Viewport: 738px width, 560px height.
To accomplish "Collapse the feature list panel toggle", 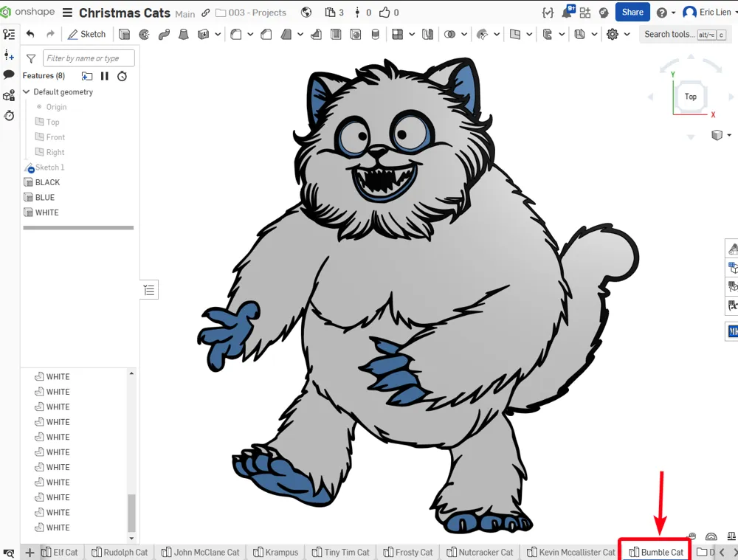I will click(x=149, y=290).
